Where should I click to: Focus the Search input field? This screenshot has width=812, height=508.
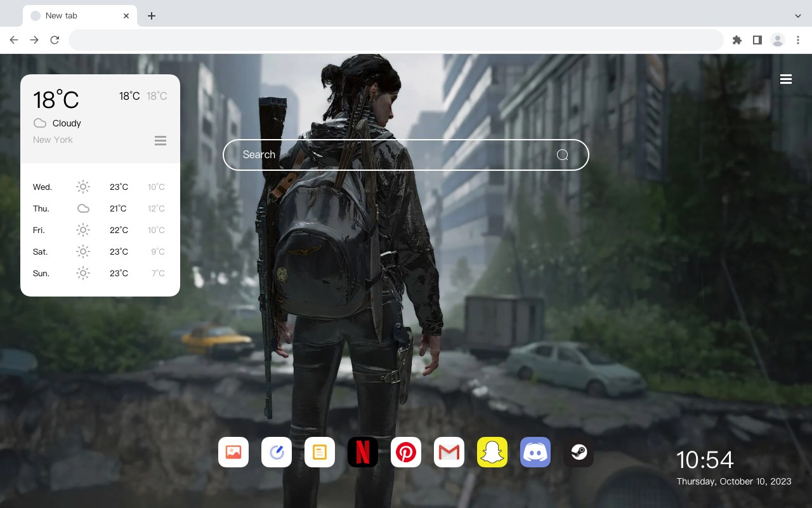[406, 155]
